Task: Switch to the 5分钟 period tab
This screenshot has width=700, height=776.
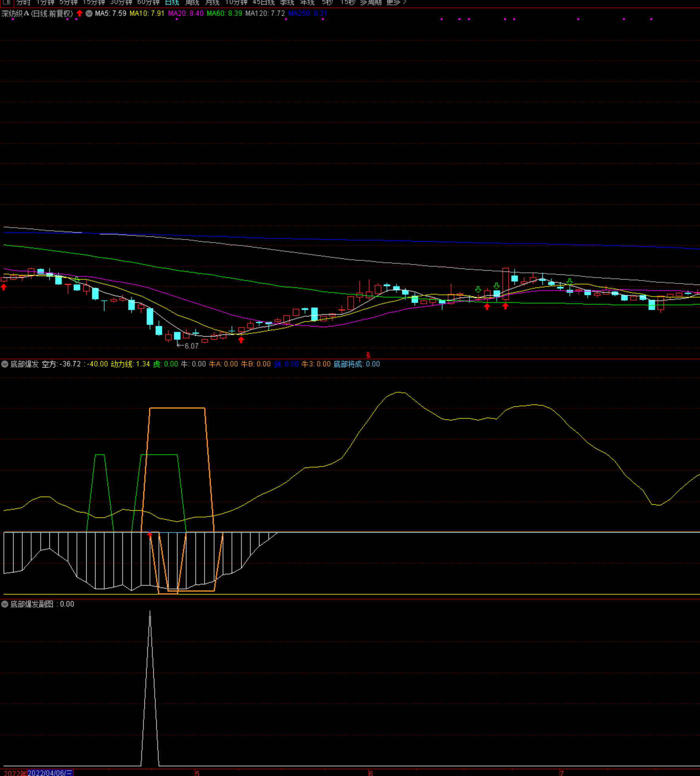Action: (68, 2)
